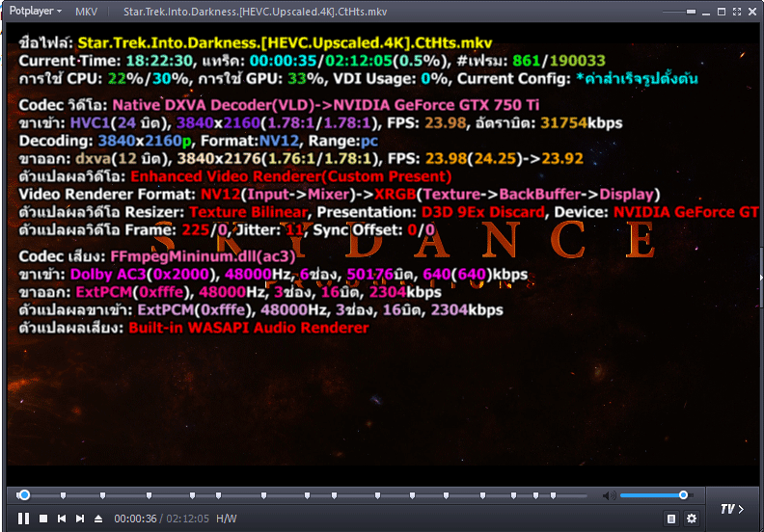Toggle H/W hardware acceleration indicator
This screenshot has height=532, width=764.
click(226, 519)
